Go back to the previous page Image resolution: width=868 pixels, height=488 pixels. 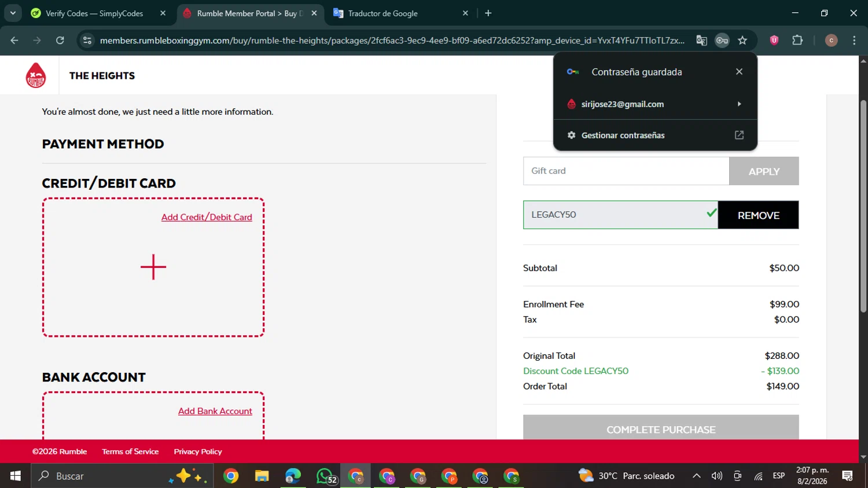pyautogui.click(x=14, y=40)
